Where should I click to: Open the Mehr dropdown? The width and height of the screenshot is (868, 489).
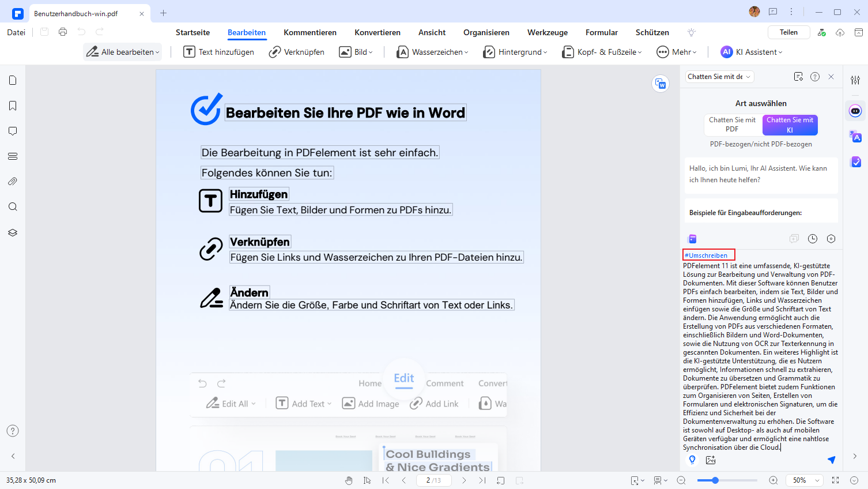[677, 52]
